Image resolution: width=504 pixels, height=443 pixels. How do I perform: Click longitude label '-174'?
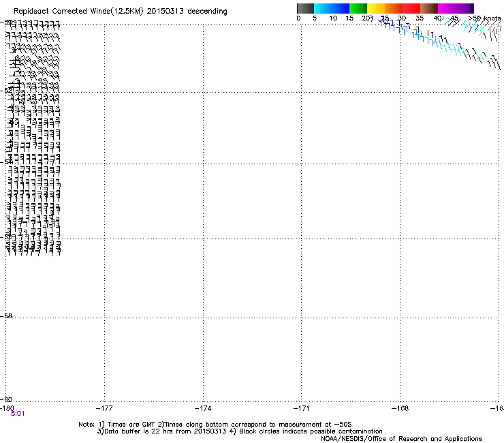(x=203, y=408)
